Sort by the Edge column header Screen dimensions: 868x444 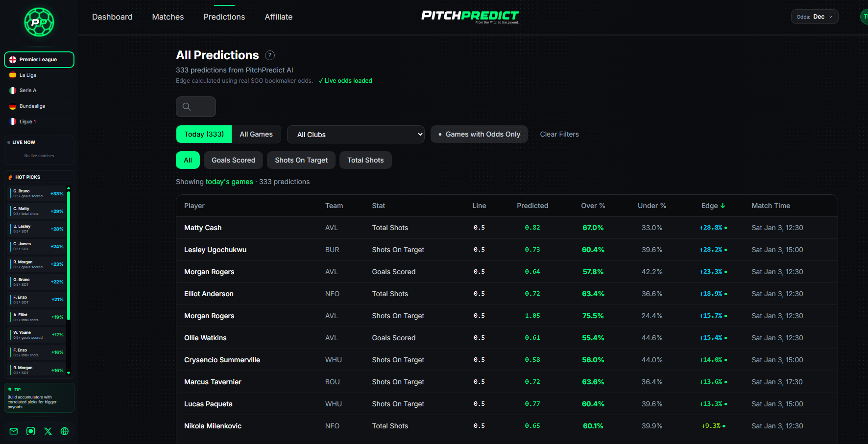pos(713,206)
